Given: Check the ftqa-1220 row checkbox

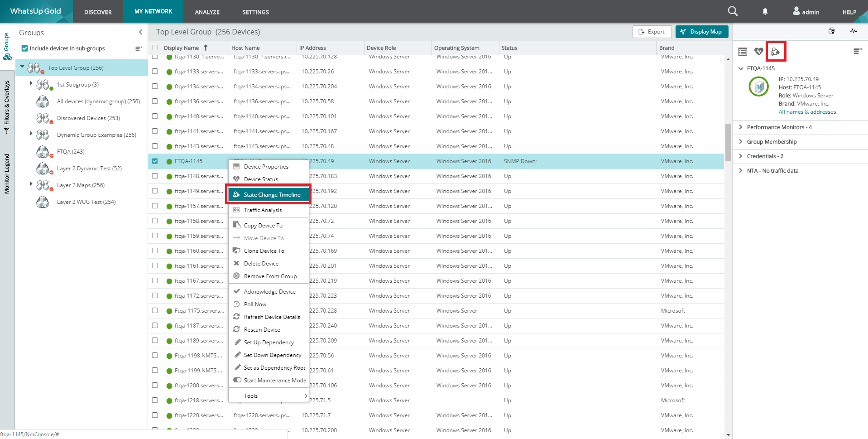Looking at the screenshot, I should click(x=155, y=415).
